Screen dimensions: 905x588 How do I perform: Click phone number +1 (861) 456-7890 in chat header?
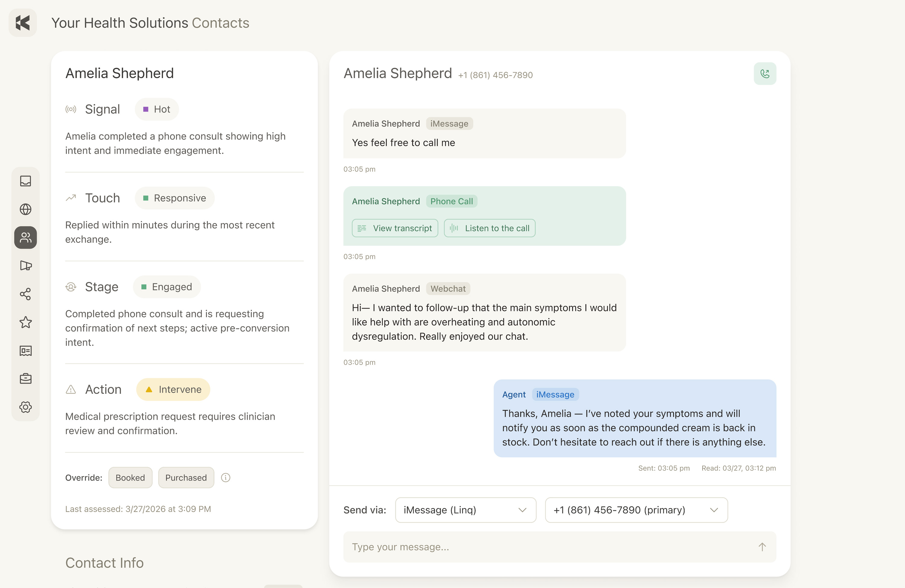coord(495,75)
